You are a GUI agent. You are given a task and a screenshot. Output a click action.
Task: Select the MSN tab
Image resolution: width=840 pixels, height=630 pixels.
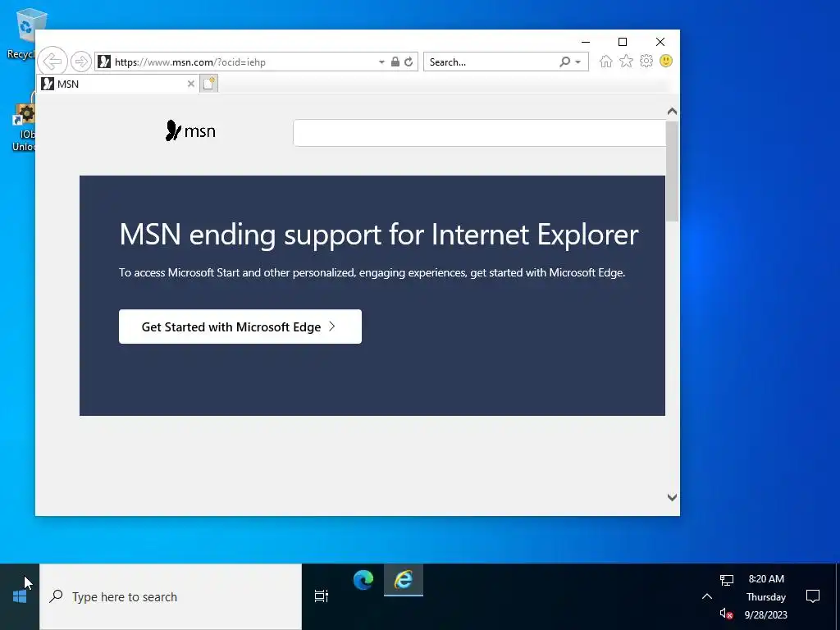(118, 84)
